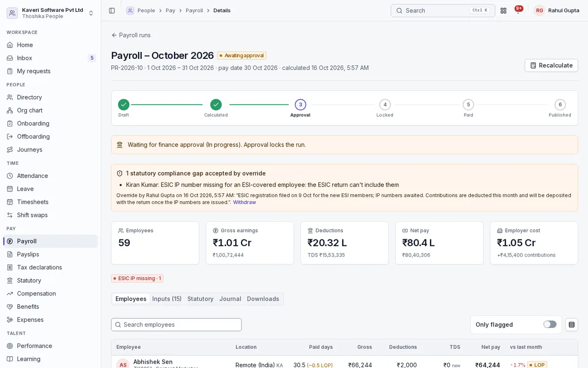Click the Approval step 3 marker
Viewport: 588px width, 368px height.
(300, 105)
